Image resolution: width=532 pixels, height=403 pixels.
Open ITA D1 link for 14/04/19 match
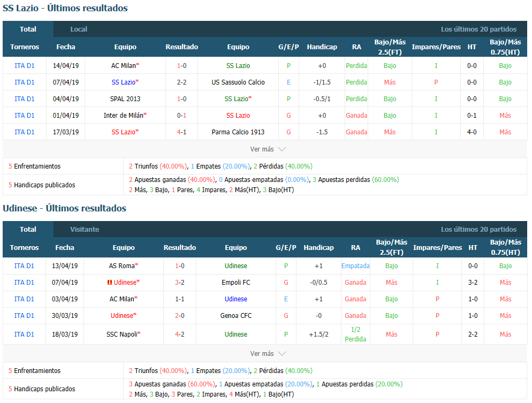click(25, 66)
